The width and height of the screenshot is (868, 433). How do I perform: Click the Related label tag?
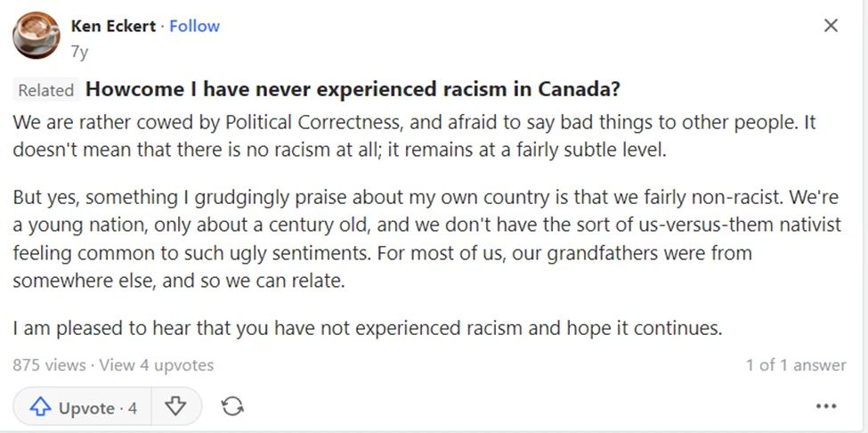pyautogui.click(x=46, y=90)
